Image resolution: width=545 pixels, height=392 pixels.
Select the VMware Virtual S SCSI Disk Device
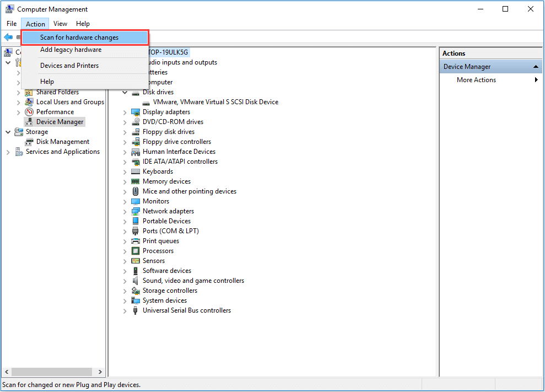tap(215, 101)
